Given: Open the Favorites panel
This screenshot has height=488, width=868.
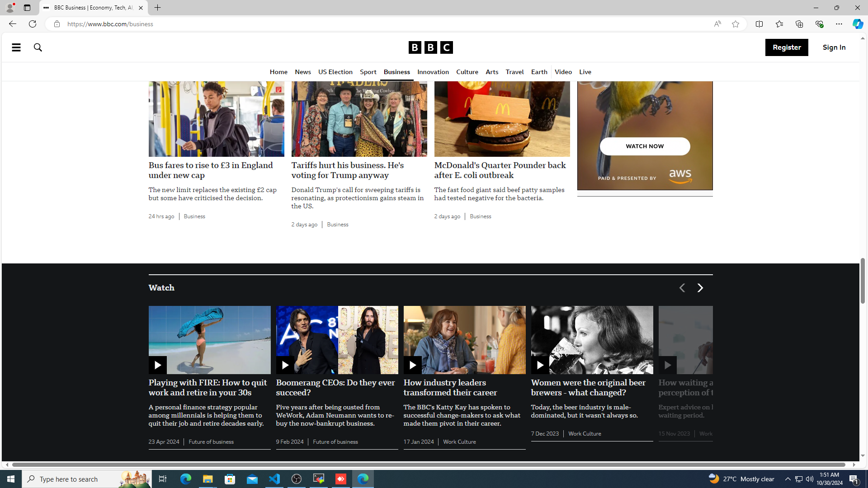Looking at the screenshot, I should click(x=779, y=24).
